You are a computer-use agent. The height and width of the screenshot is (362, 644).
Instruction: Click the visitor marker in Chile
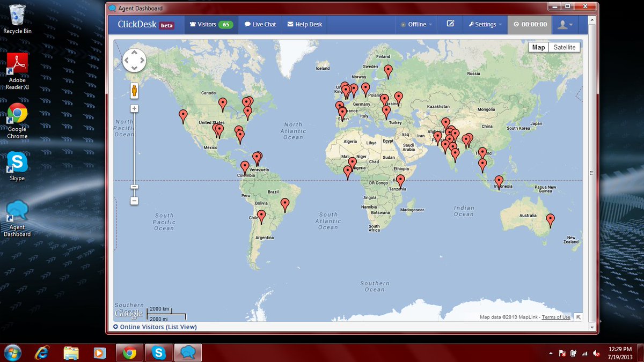click(x=261, y=217)
